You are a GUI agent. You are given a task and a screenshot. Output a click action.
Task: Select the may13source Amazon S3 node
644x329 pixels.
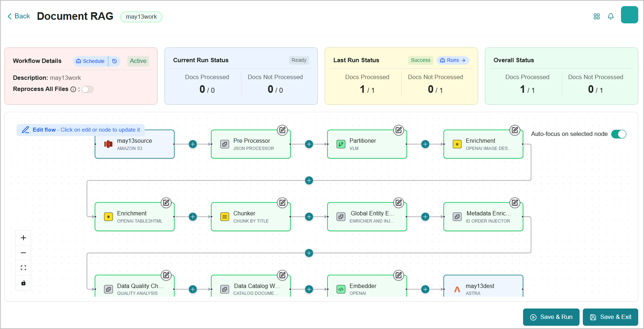pyautogui.click(x=135, y=144)
